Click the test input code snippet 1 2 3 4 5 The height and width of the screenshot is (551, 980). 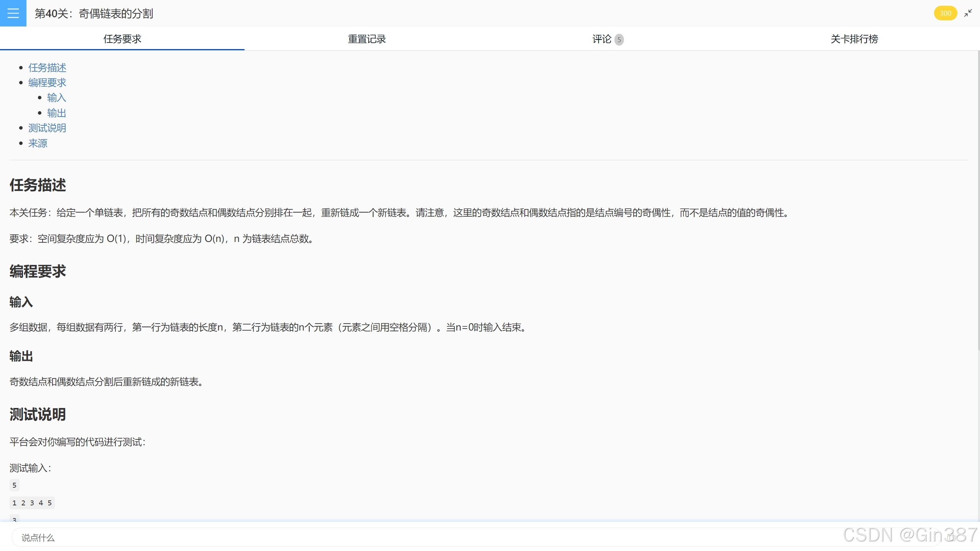(x=32, y=503)
